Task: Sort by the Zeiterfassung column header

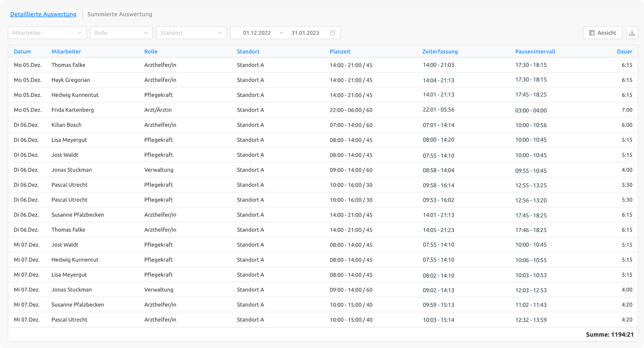Action: [440, 51]
